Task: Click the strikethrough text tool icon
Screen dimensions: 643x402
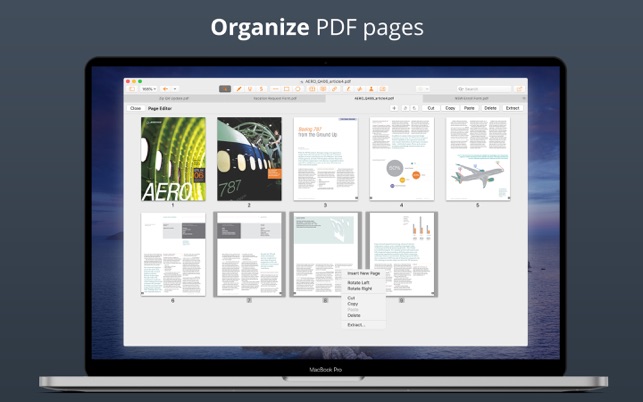Action: (x=261, y=89)
